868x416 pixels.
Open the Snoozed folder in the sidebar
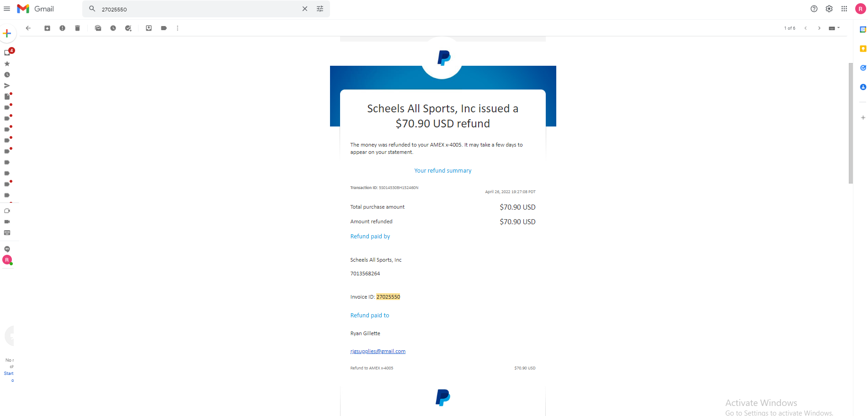(x=7, y=75)
